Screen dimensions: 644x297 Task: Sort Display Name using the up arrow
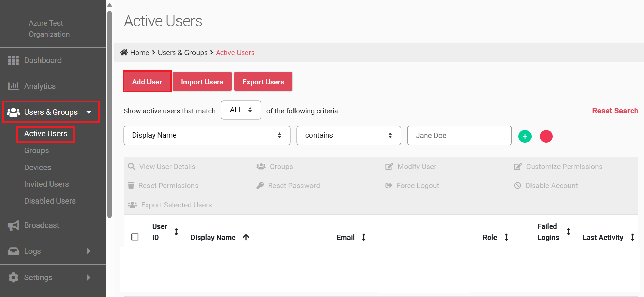[246, 237]
